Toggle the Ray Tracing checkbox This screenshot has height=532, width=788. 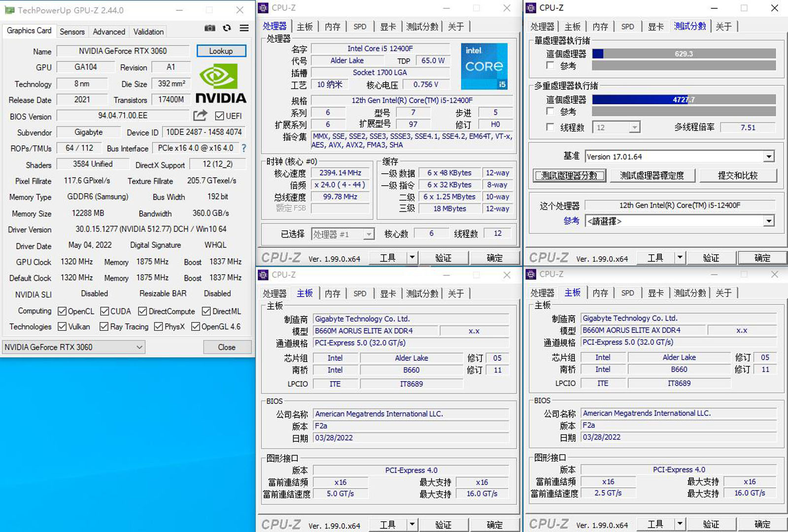104,327
